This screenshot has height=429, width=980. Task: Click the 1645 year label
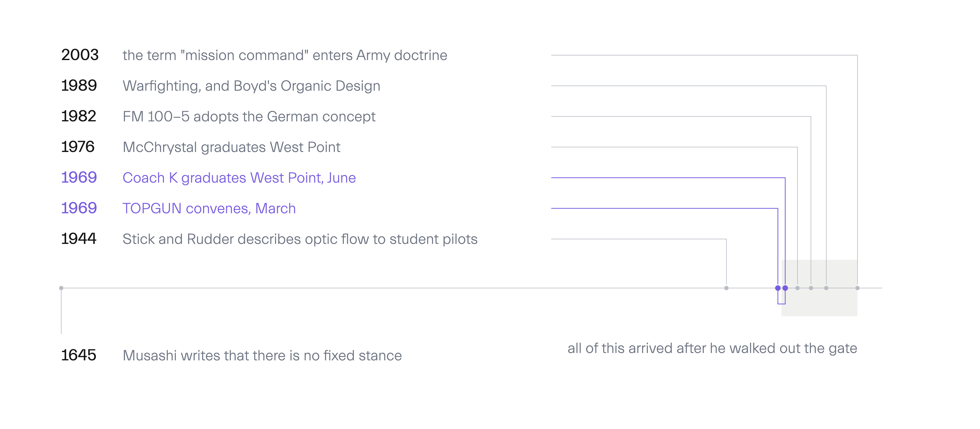[x=79, y=355]
